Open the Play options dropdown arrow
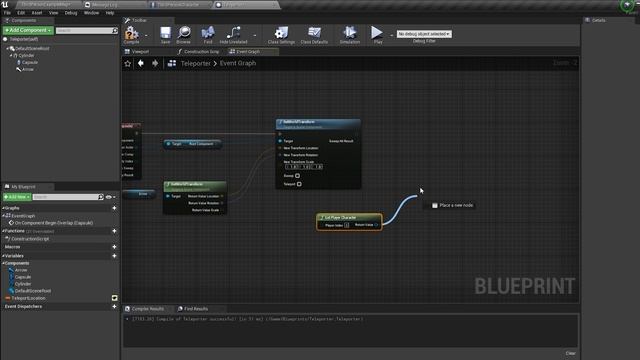The height and width of the screenshot is (360, 640). tap(391, 35)
